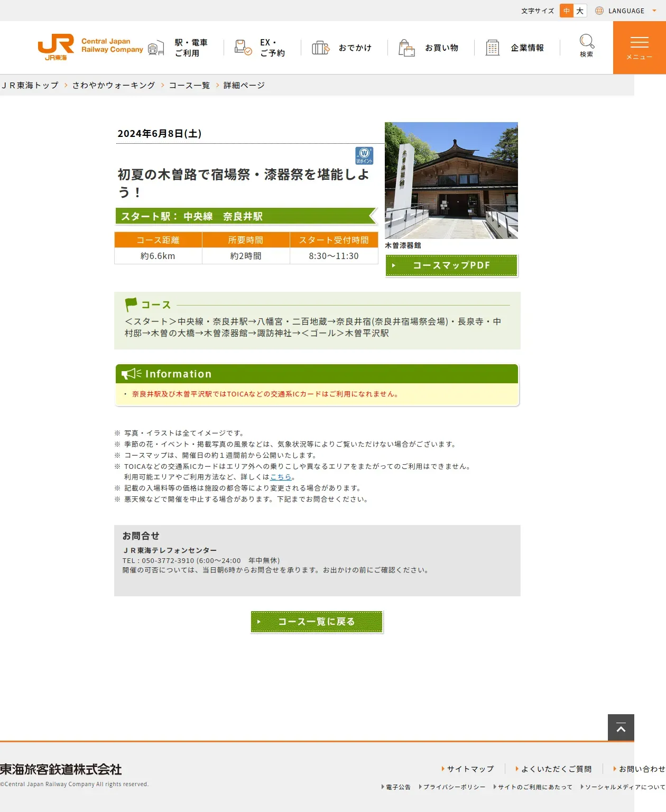
Task: Open the 駅・電車ご利用 train icon menu
Action: (156, 48)
